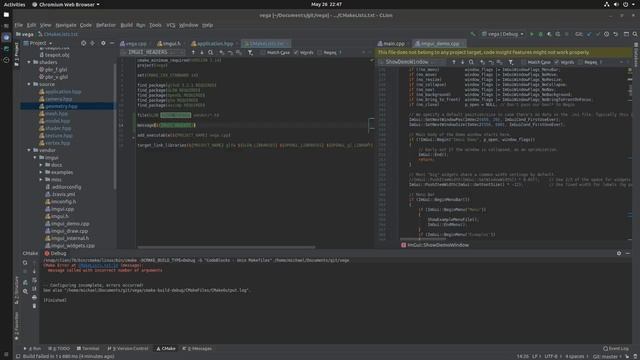Image resolution: width=640 pixels, height=360 pixels.
Task: Click Activities in the top bar
Action: [x=14, y=4]
